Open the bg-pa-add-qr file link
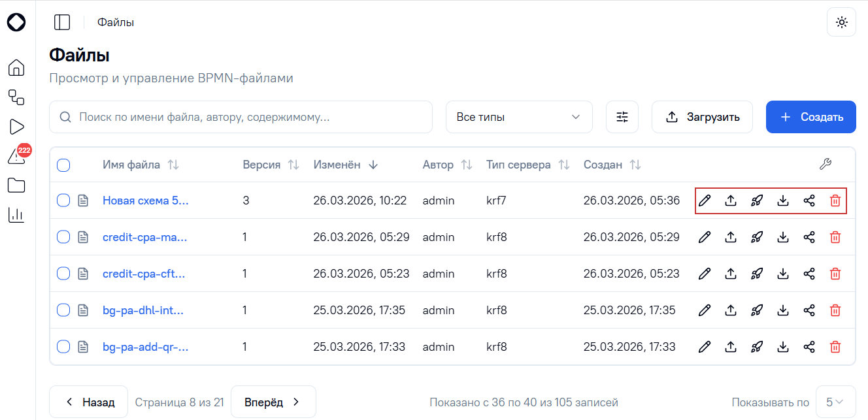This screenshot has width=868, height=420. point(146,347)
